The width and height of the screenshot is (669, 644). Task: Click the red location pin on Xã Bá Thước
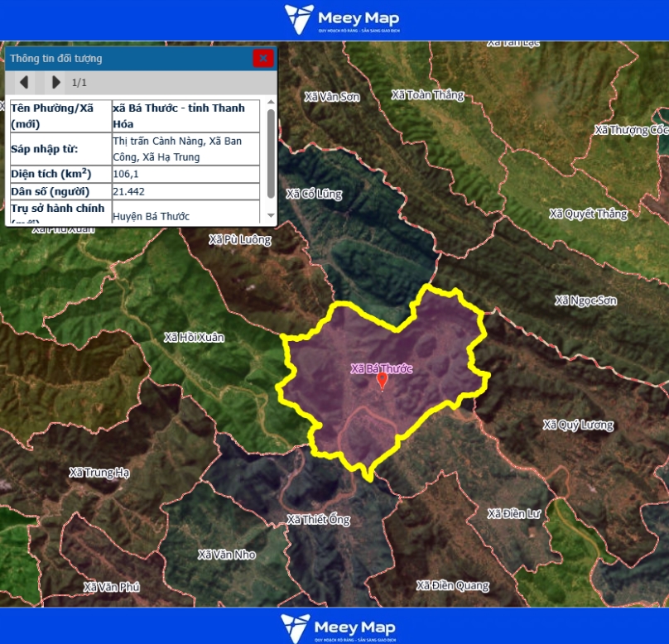pyautogui.click(x=382, y=380)
